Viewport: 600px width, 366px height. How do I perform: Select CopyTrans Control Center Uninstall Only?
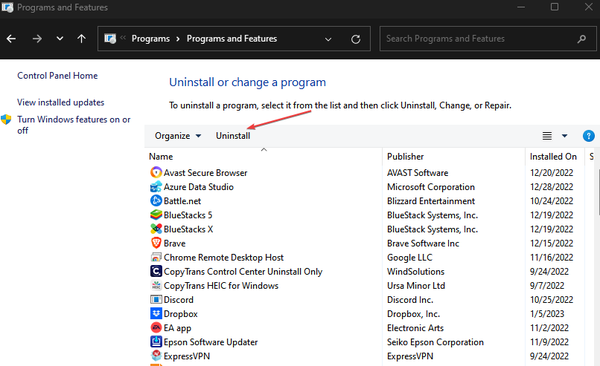click(x=243, y=271)
